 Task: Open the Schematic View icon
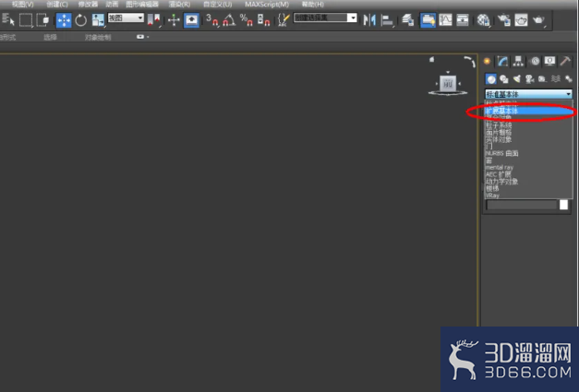(x=463, y=20)
